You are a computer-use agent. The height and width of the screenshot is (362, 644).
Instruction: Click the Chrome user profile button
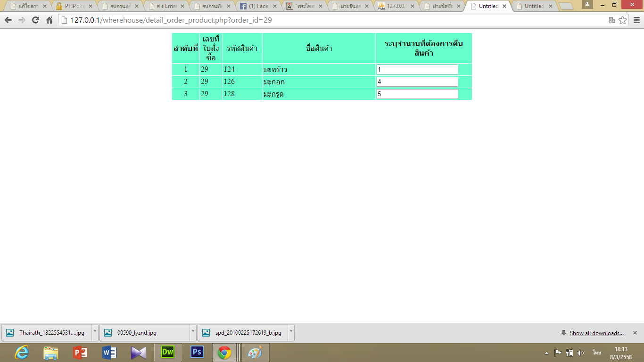(587, 4)
